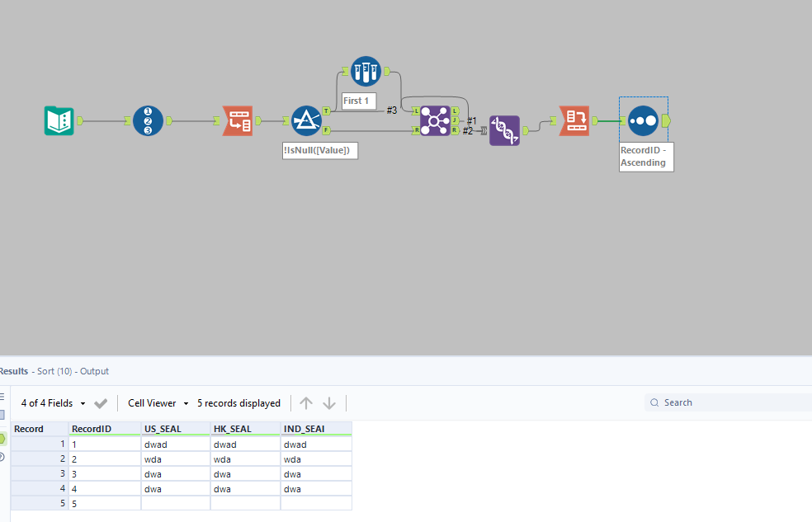
Task: Click the '5 records displayed' text
Action: [x=238, y=403]
